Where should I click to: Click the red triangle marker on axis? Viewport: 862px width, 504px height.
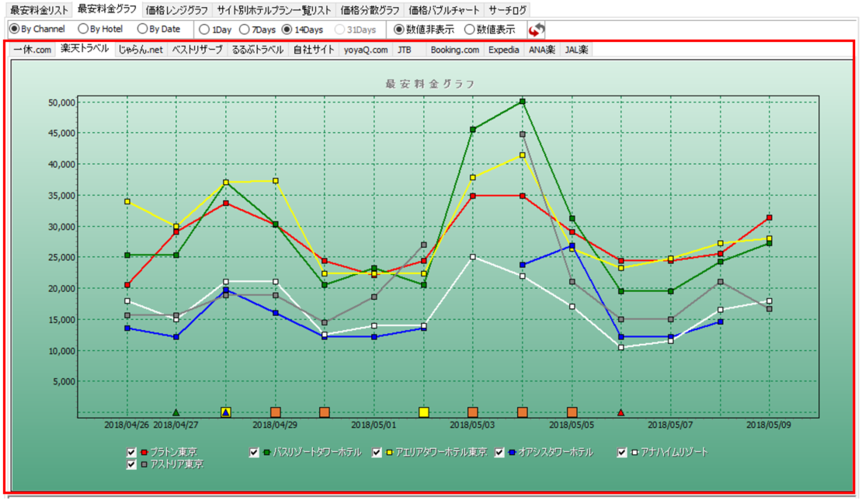coord(621,412)
